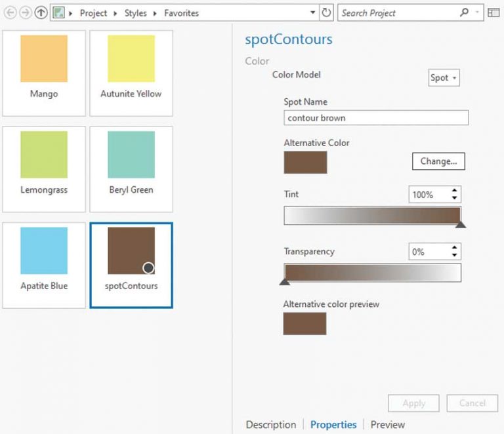The image size is (504, 434).
Task: Switch to the Properties tab
Action: click(x=333, y=424)
